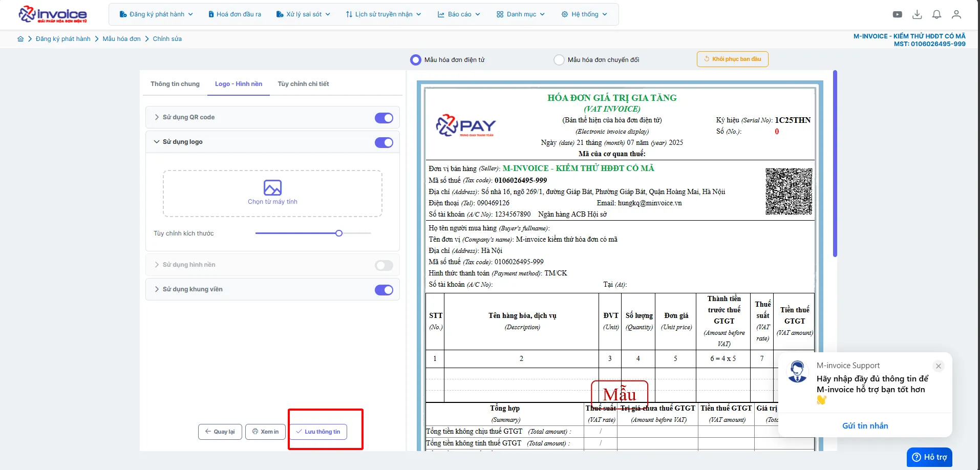Click the invoice preview vertical scrollbar

point(835,164)
